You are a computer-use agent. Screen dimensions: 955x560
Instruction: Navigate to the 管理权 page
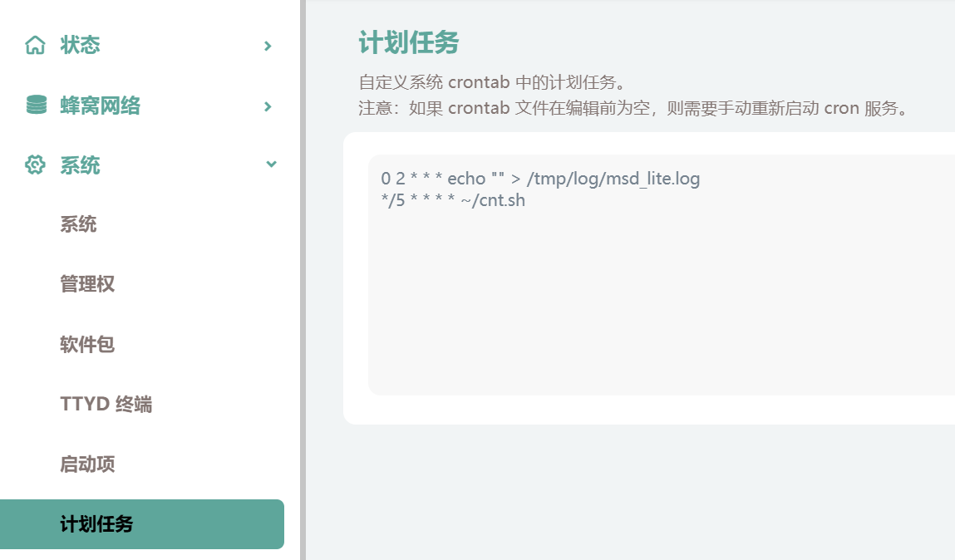(88, 284)
